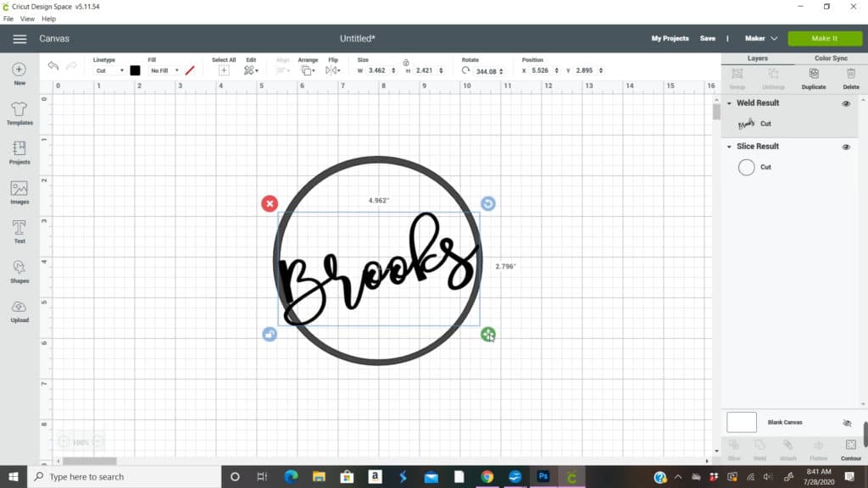This screenshot has width=868, height=488.
Task: Collapse the Weld Result layer group
Action: click(729, 103)
